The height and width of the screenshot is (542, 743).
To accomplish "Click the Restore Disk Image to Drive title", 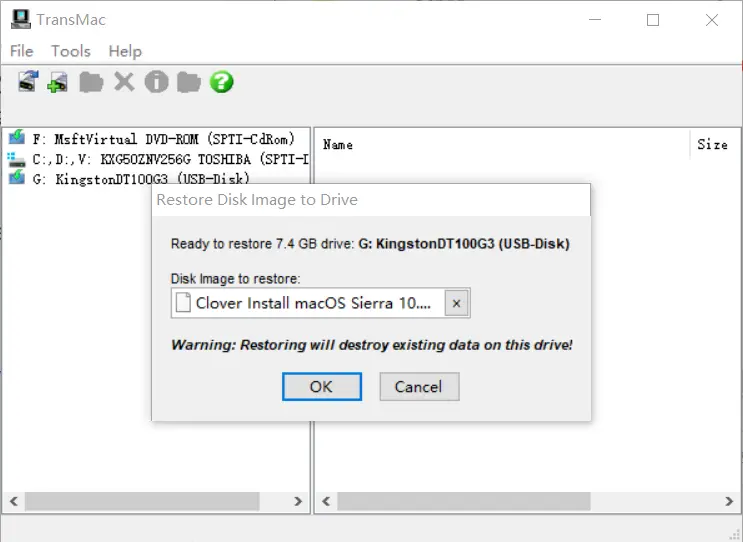I will (257, 199).
